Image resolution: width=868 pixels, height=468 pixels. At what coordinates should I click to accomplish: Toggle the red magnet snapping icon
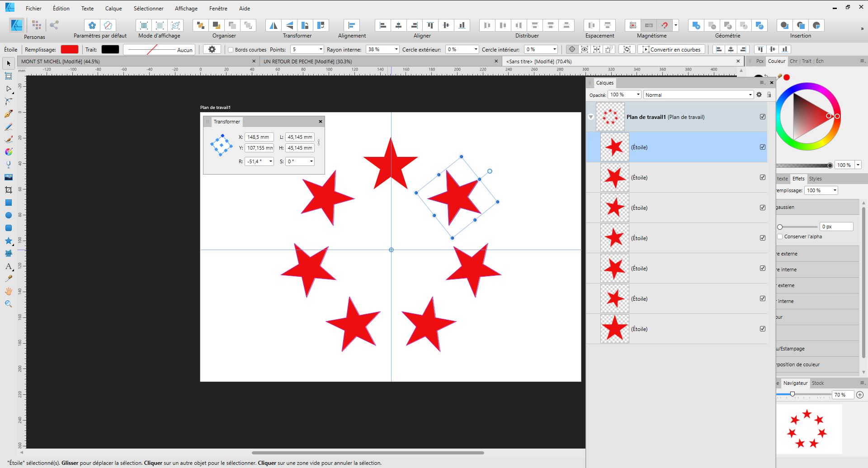pos(664,25)
